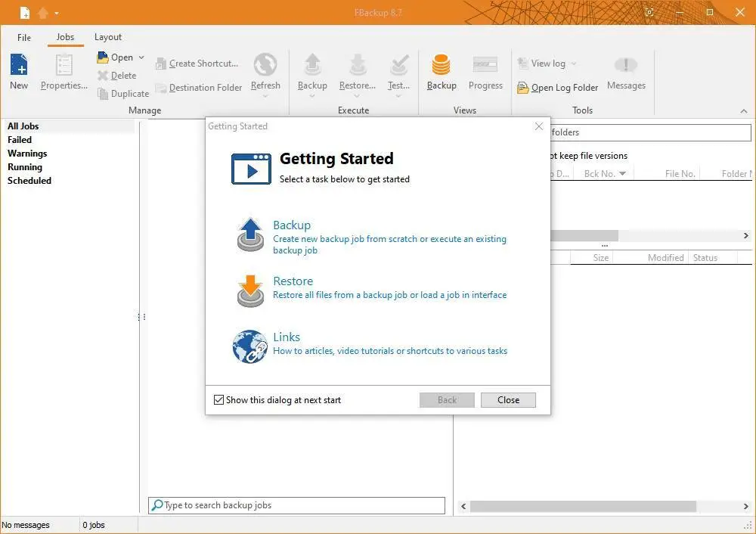756x534 pixels.
Task: Collapse the ribbon with chevron
Action: pos(744,111)
